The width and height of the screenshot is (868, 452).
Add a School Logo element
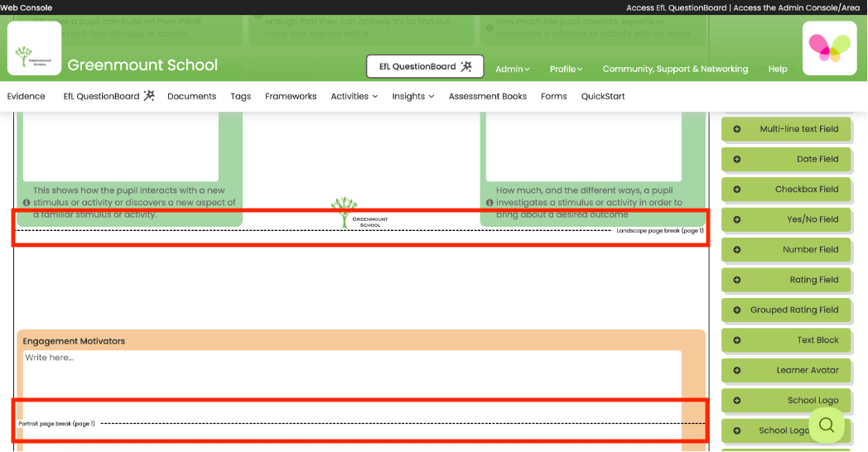(x=786, y=401)
